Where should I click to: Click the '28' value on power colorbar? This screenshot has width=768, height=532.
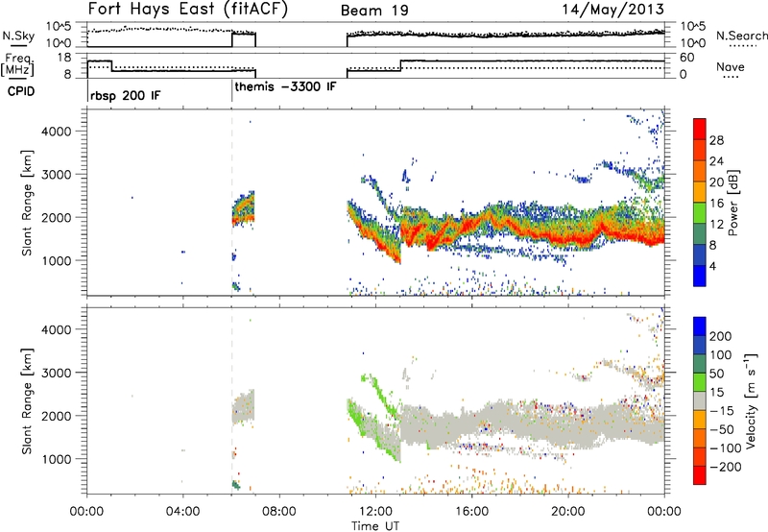716,140
